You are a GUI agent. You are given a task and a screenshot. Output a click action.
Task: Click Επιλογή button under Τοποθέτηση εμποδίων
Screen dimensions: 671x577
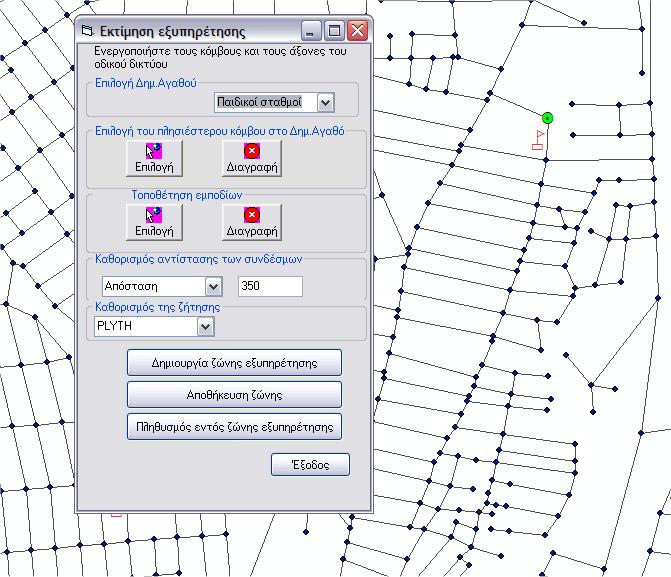(154, 222)
